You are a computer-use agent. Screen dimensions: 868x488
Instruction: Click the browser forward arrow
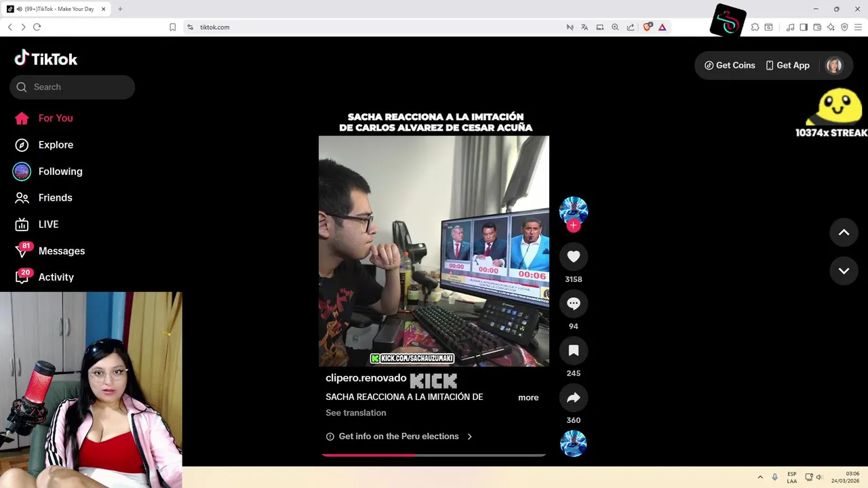[x=23, y=27]
